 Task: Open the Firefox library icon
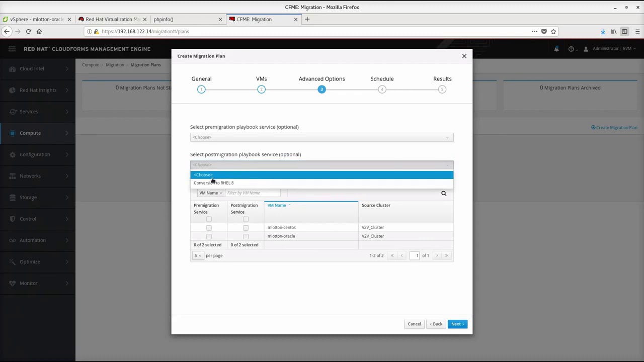[x=614, y=31]
